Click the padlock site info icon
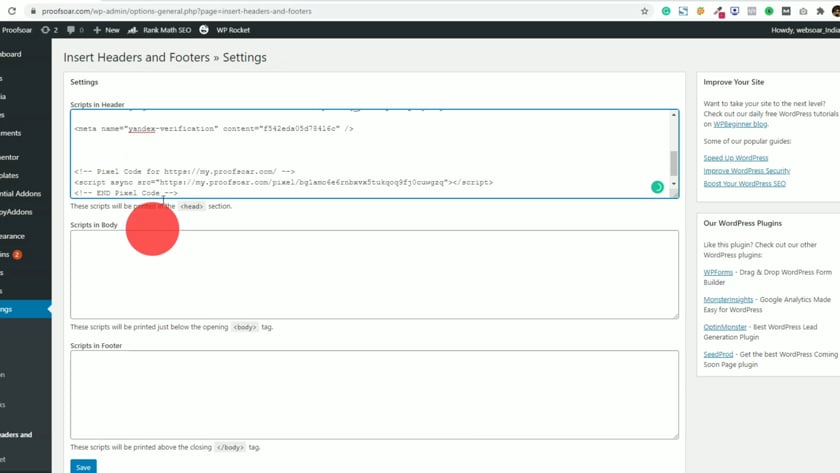 tap(33, 11)
